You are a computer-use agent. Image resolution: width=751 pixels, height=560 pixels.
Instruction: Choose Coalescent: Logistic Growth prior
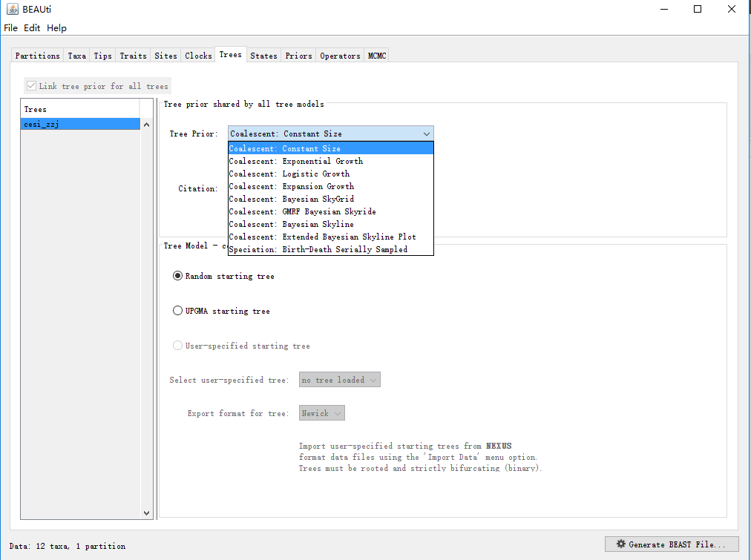pos(330,174)
